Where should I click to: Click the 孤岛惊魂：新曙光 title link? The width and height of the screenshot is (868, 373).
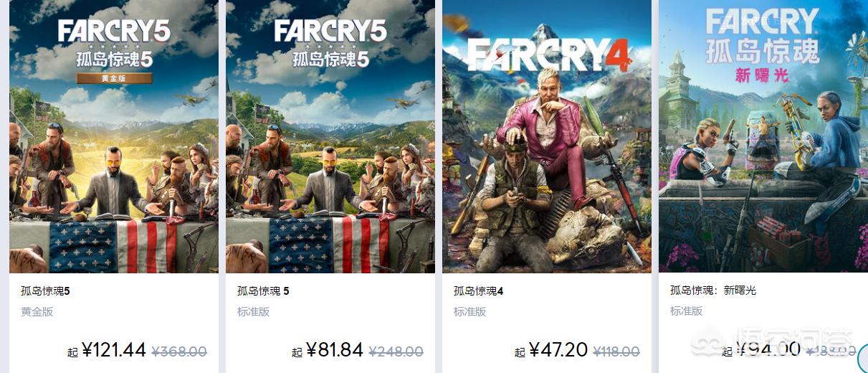(x=713, y=291)
